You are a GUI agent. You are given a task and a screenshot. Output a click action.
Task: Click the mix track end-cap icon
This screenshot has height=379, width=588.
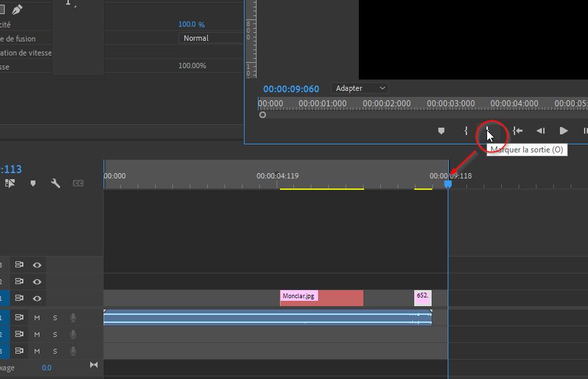94,365
